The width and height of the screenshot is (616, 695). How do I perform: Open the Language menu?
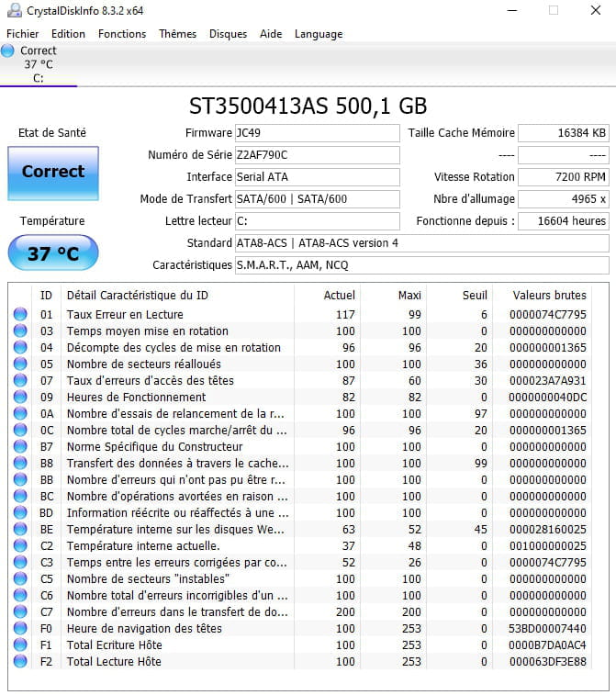(319, 34)
